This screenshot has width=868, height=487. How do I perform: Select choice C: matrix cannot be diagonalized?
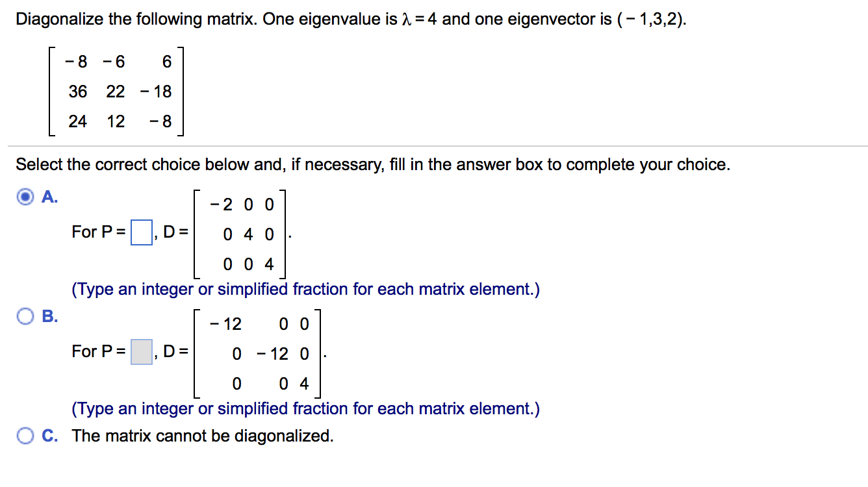pyautogui.click(x=25, y=436)
